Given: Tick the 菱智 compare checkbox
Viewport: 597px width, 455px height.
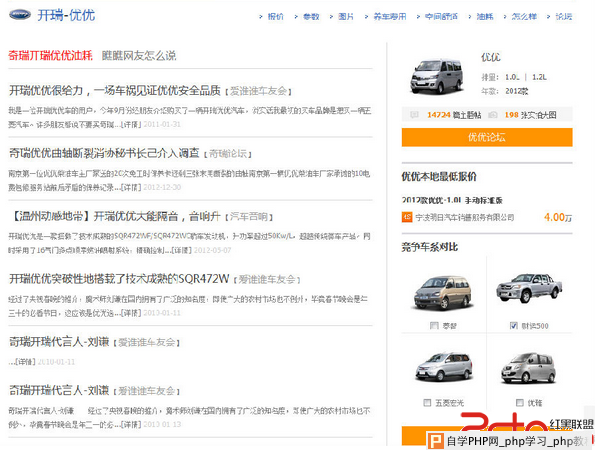Looking at the screenshot, I should click(x=434, y=326).
